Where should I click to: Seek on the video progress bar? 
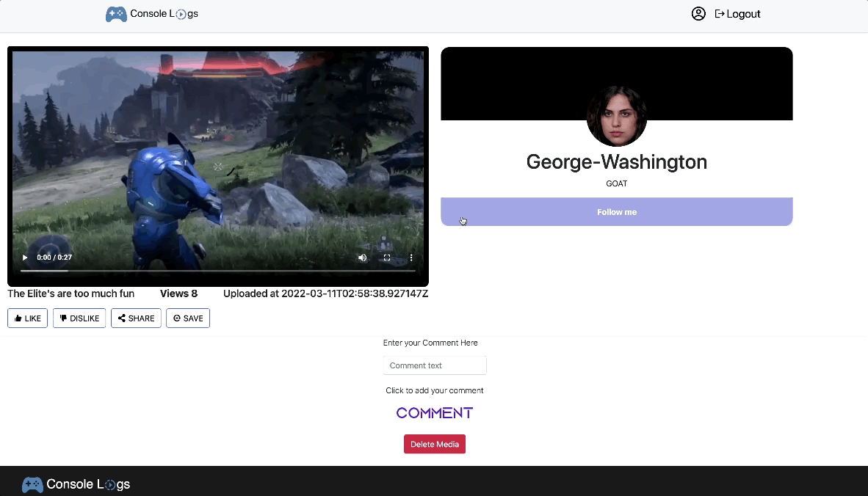tap(218, 271)
